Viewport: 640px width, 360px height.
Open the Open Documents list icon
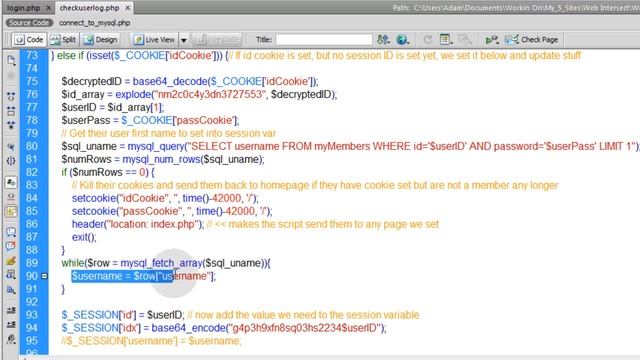[x=11, y=61]
